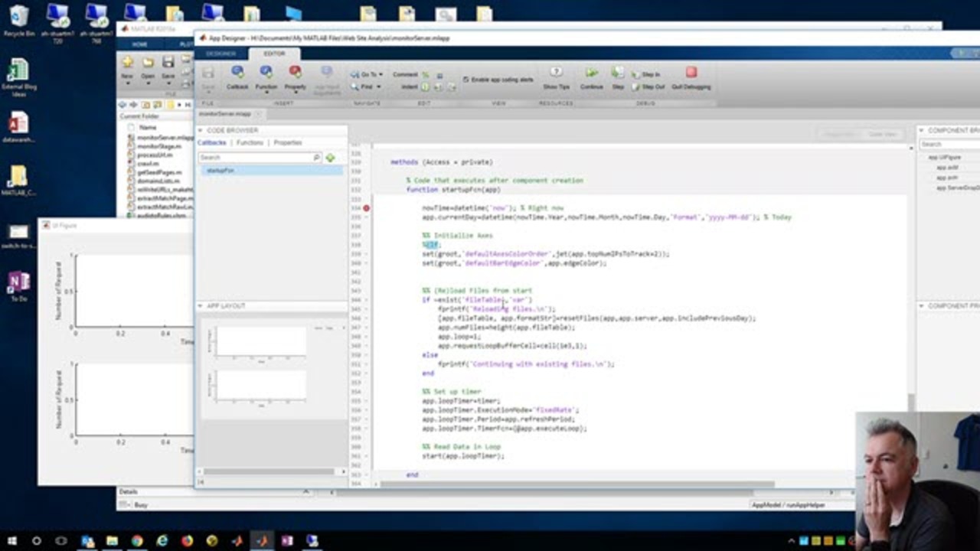Click the green add callback plus icon
980x551 pixels.
[330, 158]
